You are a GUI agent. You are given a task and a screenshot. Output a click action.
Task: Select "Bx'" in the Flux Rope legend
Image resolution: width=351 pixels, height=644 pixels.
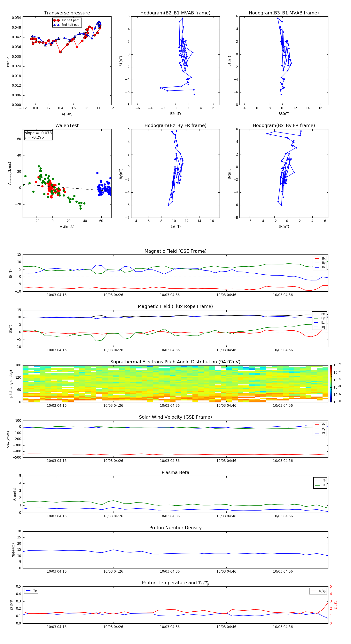pyautogui.click(x=320, y=314)
